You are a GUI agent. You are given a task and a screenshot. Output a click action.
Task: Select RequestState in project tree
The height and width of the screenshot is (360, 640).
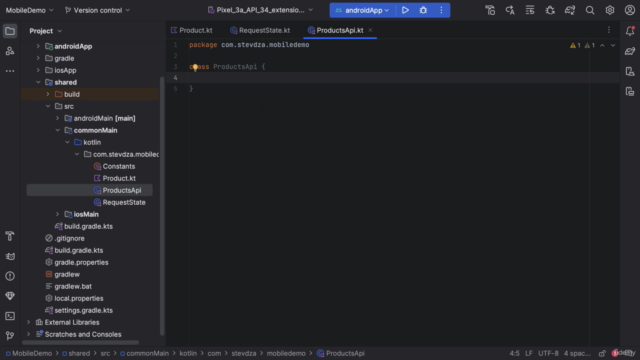tap(124, 202)
